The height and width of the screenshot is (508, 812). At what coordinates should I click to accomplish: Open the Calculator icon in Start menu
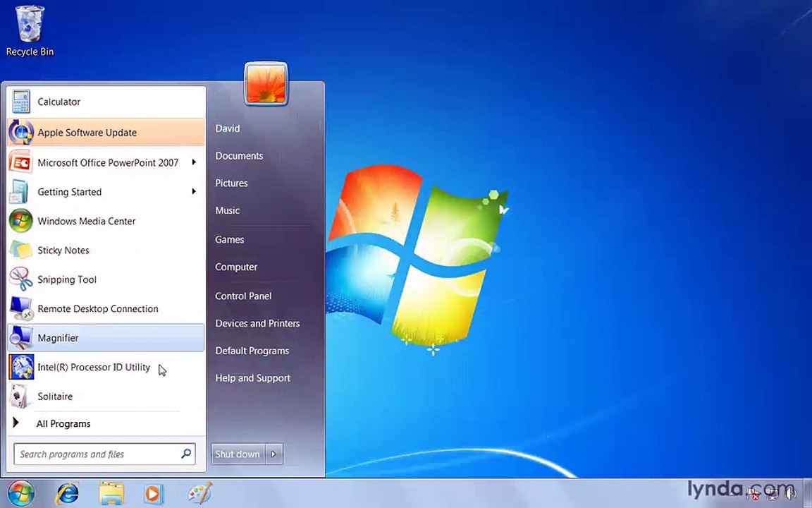21,102
